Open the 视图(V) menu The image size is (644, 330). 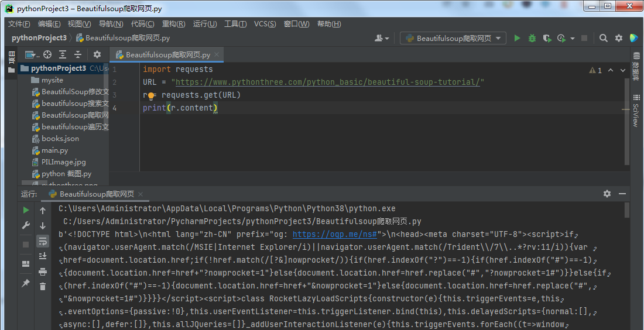(79, 24)
